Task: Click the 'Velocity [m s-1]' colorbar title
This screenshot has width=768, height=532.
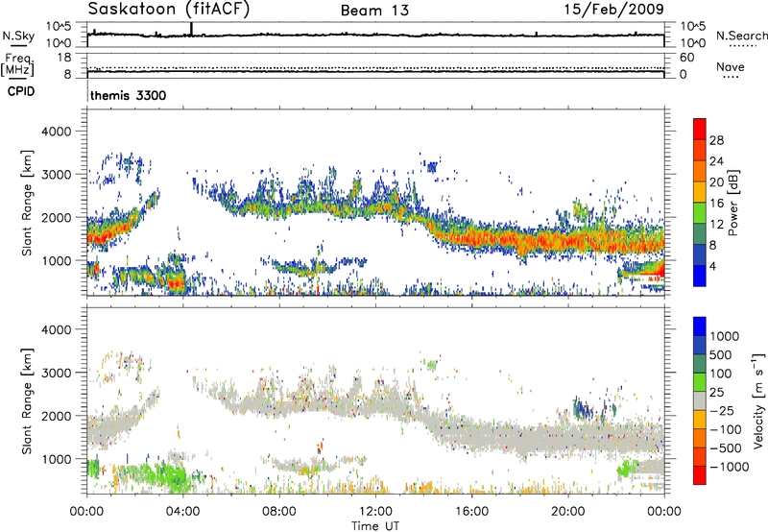Action: (758, 400)
